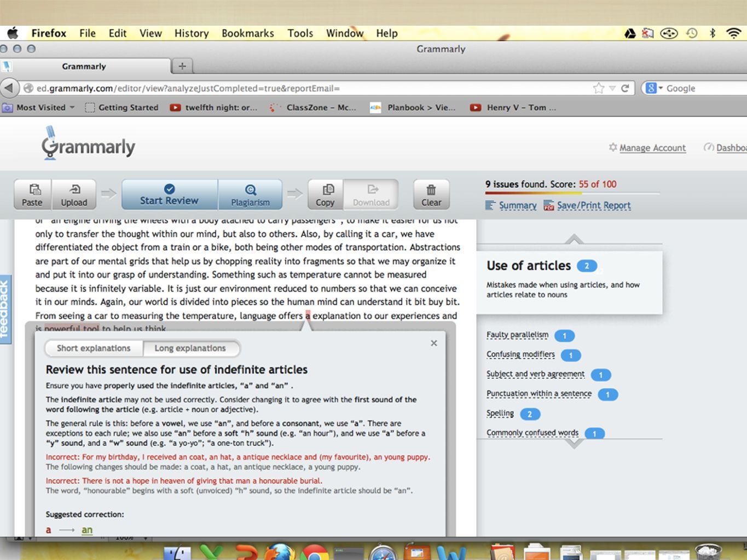The width and height of the screenshot is (747, 560).
Task: Click the Google Drive menu bar icon
Action: pyautogui.click(x=630, y=33)
